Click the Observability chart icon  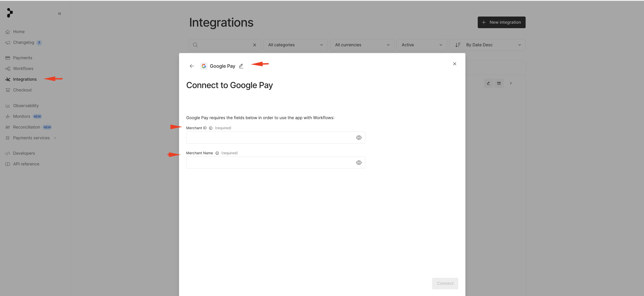pos(8,106)
